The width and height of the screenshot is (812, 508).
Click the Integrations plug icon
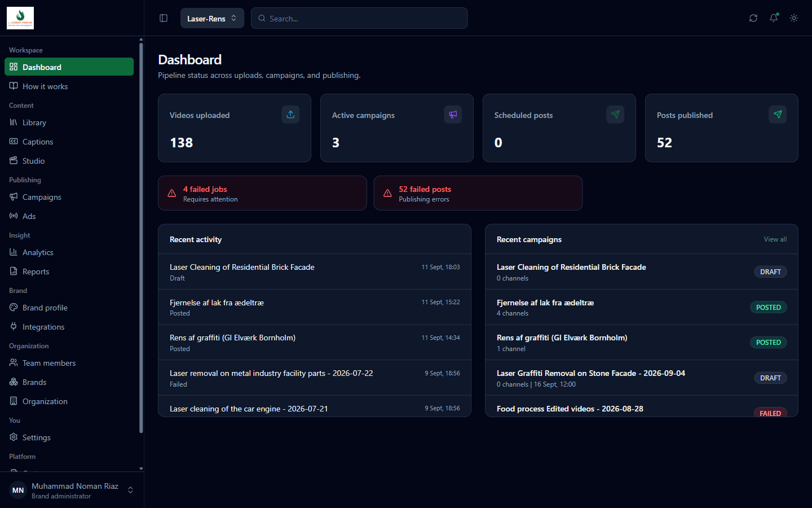click(14, 327)
